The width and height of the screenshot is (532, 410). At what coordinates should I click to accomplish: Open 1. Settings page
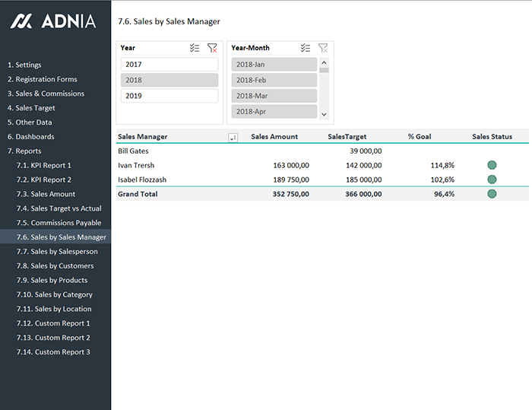[24, 65]
